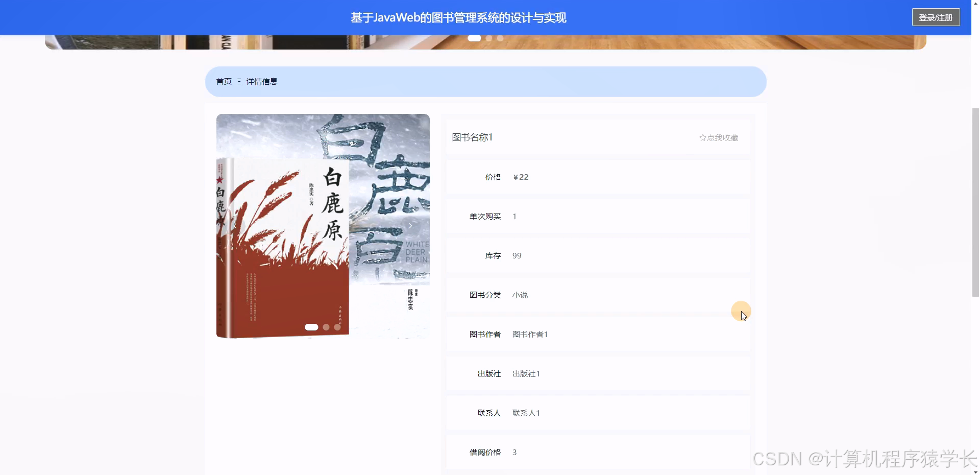Click the next arrow on the book image carousel
Viewport: 980px width, 475px height.
[x=410, y=225]
